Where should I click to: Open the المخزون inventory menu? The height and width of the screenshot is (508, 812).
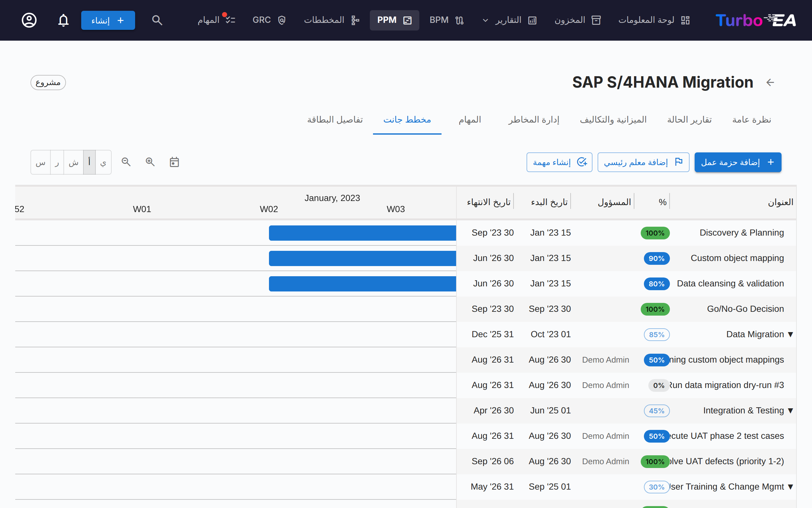pyautogui.click(x=578, y=20)
